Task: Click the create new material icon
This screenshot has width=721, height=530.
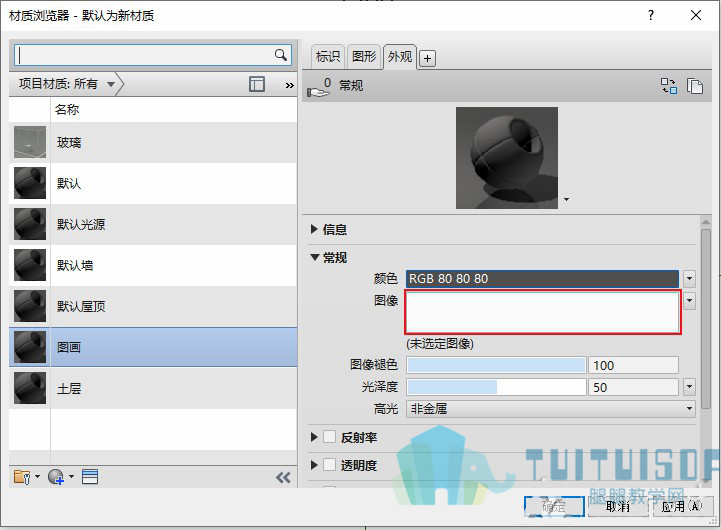Action: click(56, 477)
